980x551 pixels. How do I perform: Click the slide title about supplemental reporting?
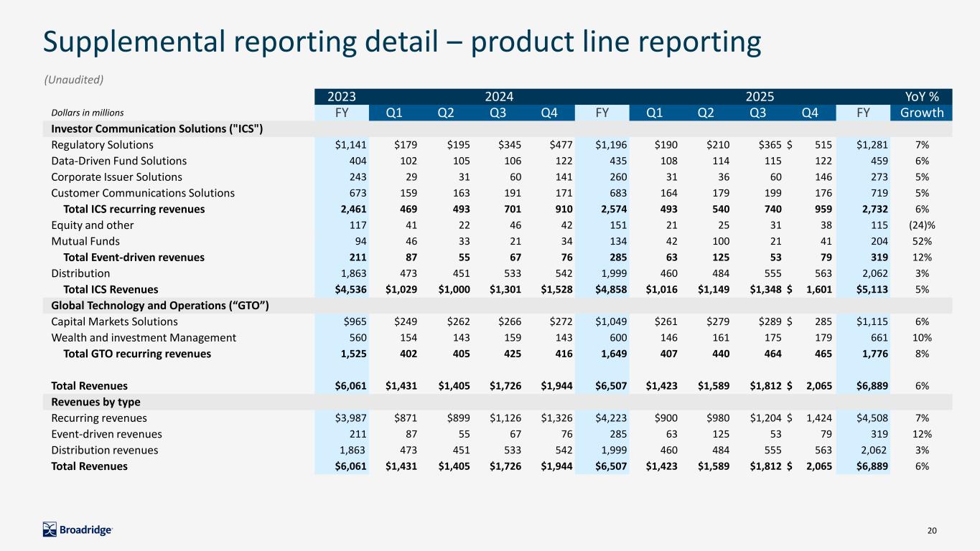coord(401,42)
